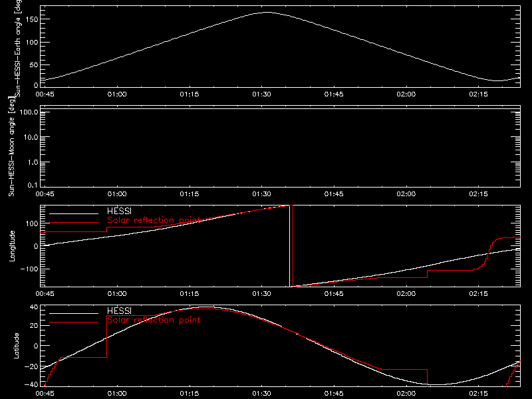The image size is (532, 399).
Task: Click 02:15 time label under Longitude plot
Action: 478,294
